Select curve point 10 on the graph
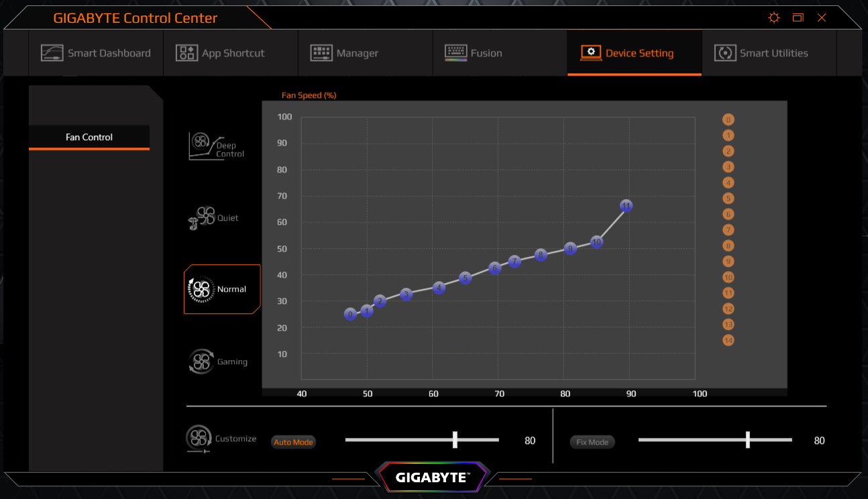This screenshot has width=868, height=499. click(597, 241)
